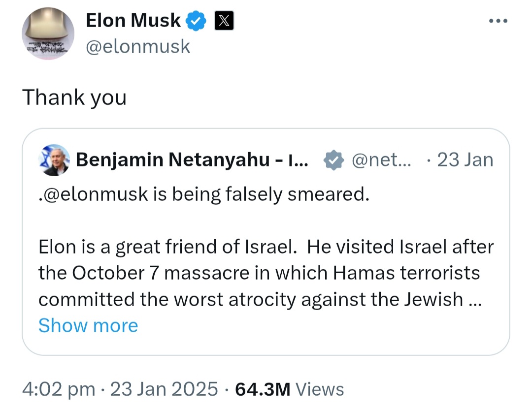The image size is (532, 411).
Task: Click the Views label beside 64.3M
Action: 320,389
